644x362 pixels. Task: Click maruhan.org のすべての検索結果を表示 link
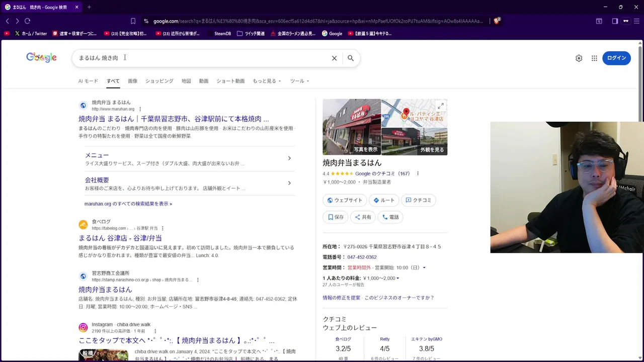click(x=128, y=204)
